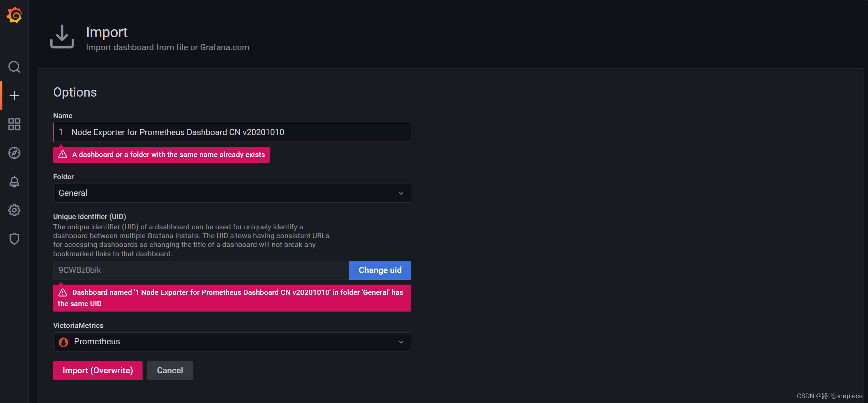Cancel the dashboard import

click(170, 371)
